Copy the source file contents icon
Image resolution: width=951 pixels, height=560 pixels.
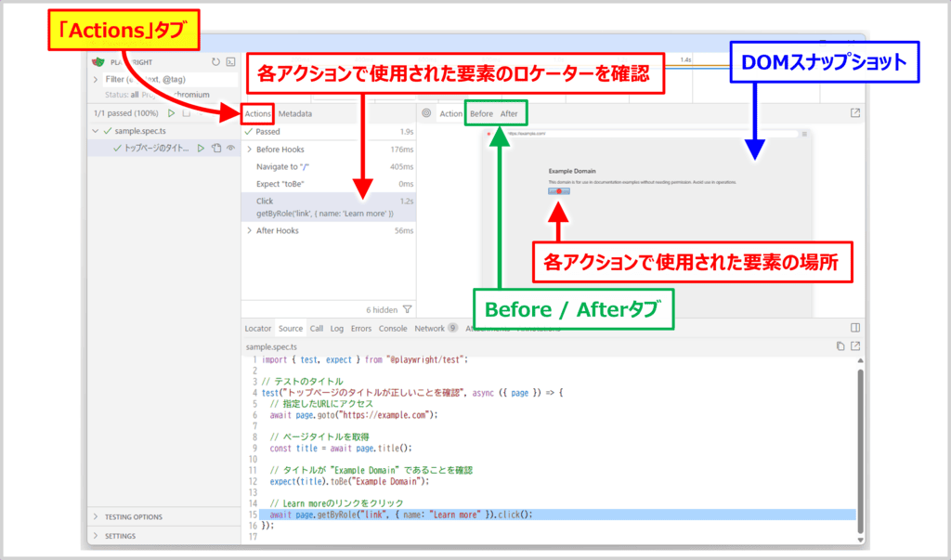pos(840,346)
